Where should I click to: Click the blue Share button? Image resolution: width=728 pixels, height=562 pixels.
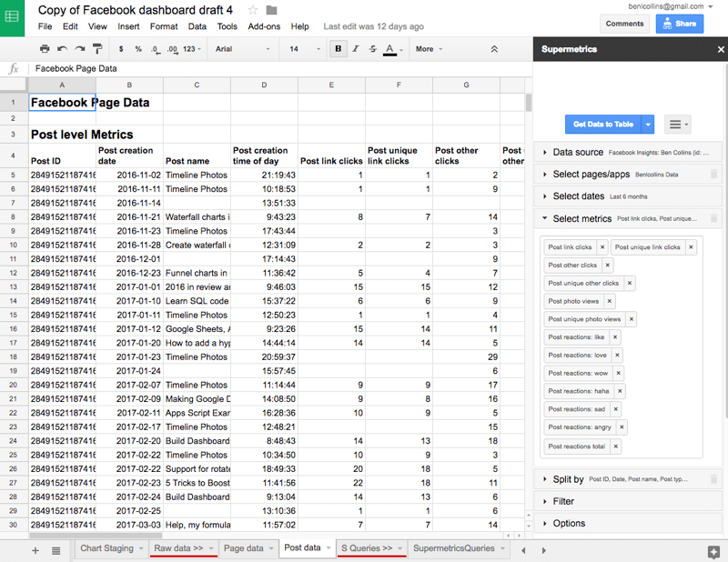680,24
